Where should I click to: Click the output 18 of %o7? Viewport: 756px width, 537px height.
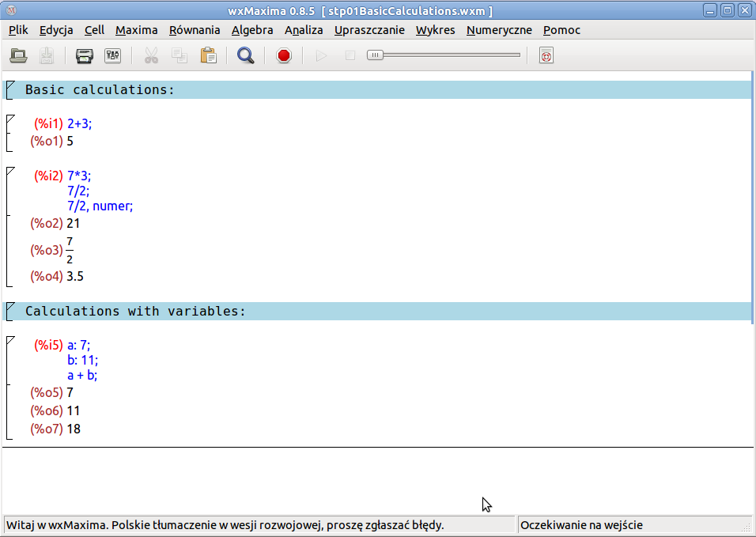coord(74,429)
